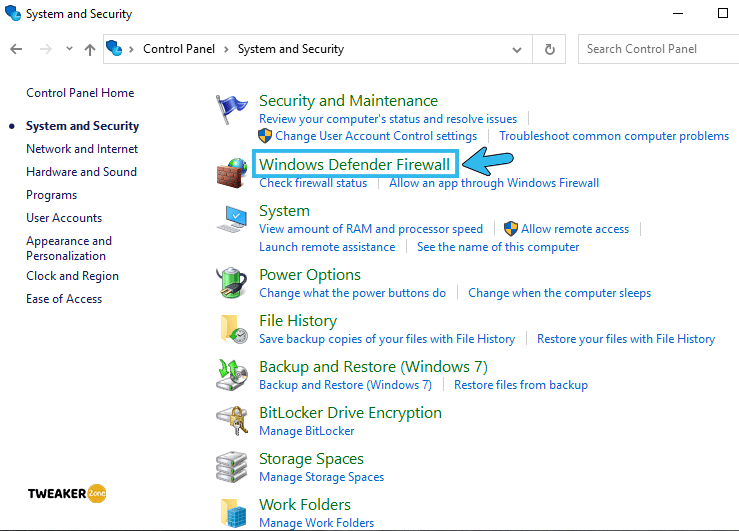Click Control Panel in the breadcrumb

point(179,49)
